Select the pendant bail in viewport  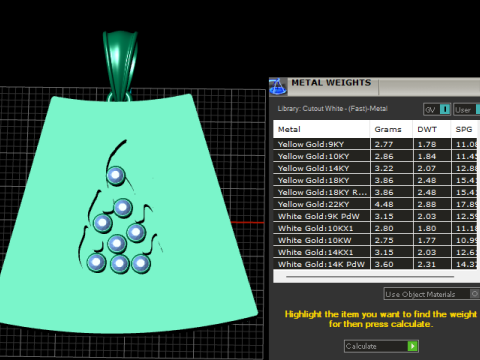coord(120,66)
